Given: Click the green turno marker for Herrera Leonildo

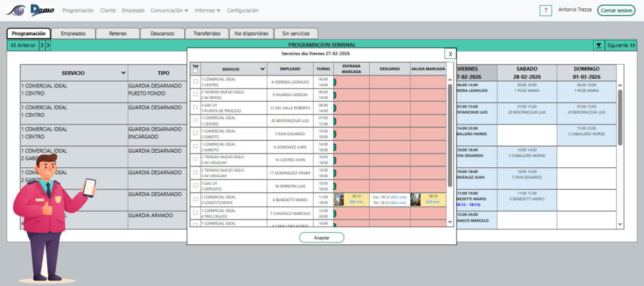Looking at the screenshot, I should click(334, 81).
